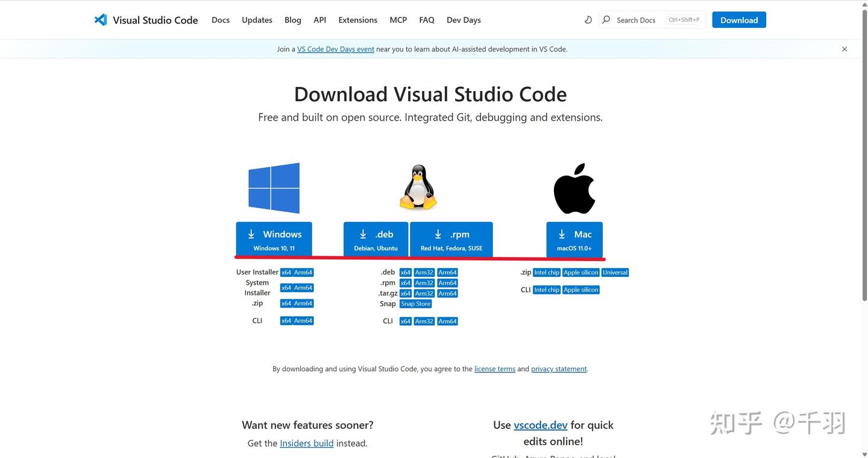Image resolution: width=868 pixels, height=458 pixels.
Task: Open the Insiders build link
Action: (306, 443)
